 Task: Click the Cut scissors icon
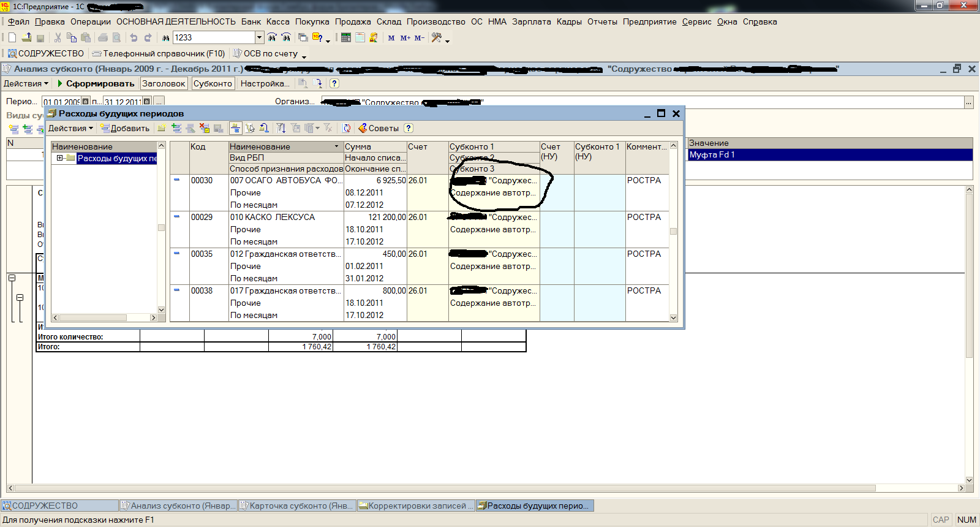point(58,37)
